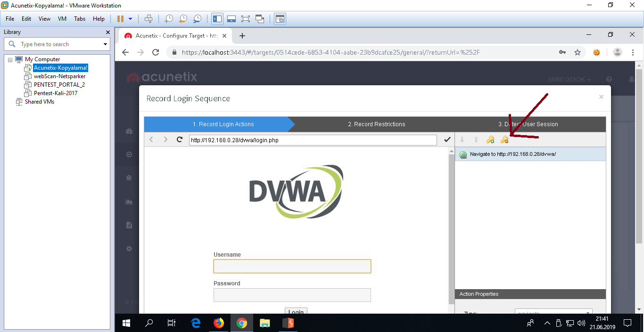Click the remove login action key icon

(504, 140)
